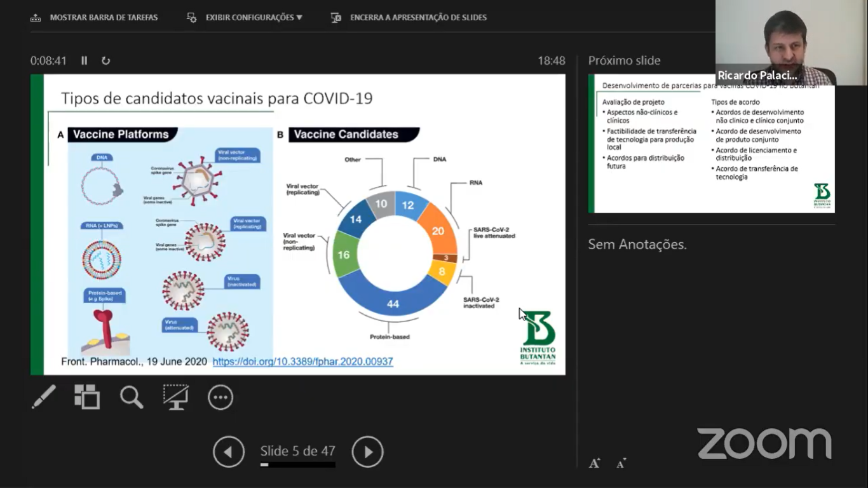The width and height of the screenshot is (868, 488).
Task: Toggle black or unblack slideshow screen icon
Action: point(175,397)
